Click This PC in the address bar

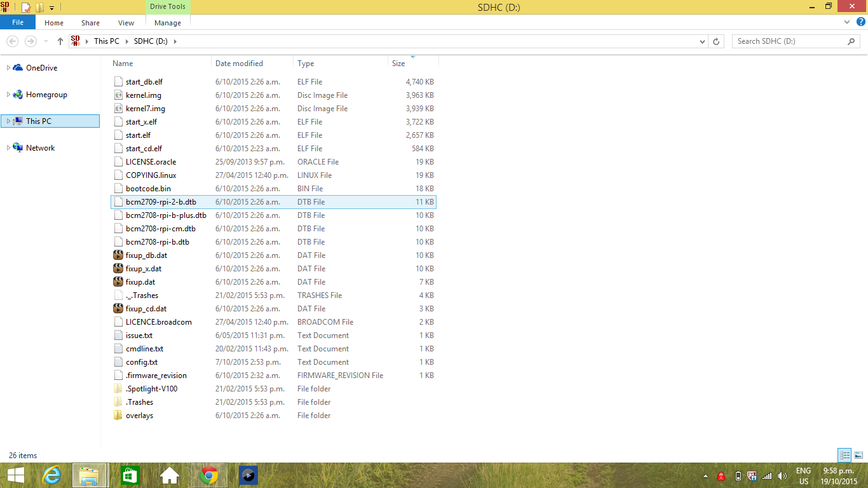[x=106, y=41]
